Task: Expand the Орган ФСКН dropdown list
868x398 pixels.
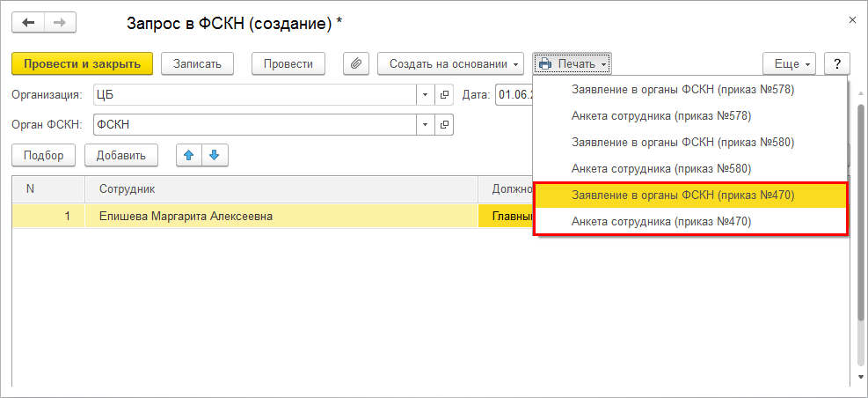Action: coord(425,125)
